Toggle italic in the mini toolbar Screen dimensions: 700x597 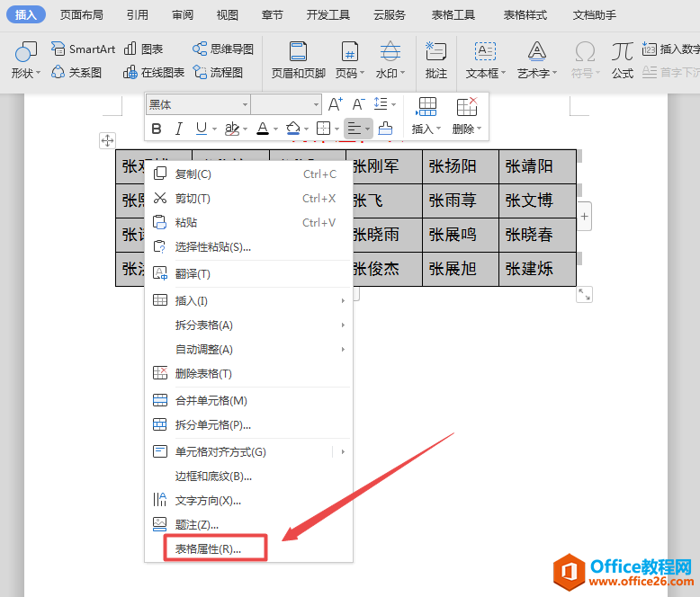click(x=179, y=129)
